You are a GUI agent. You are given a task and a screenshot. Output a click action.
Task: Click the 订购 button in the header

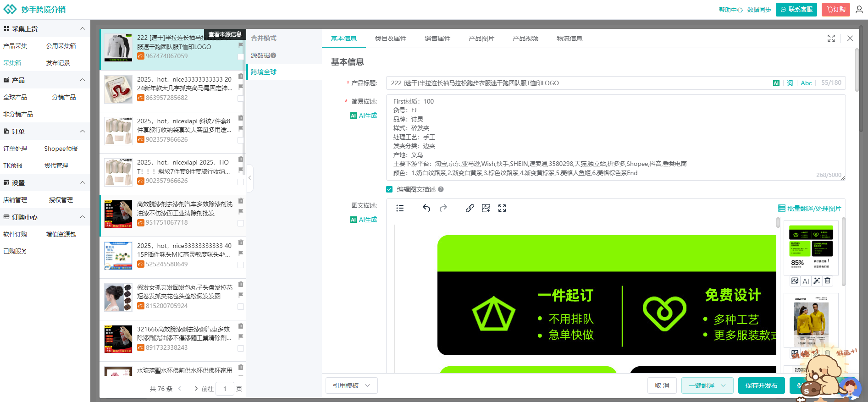click(836, 10)
